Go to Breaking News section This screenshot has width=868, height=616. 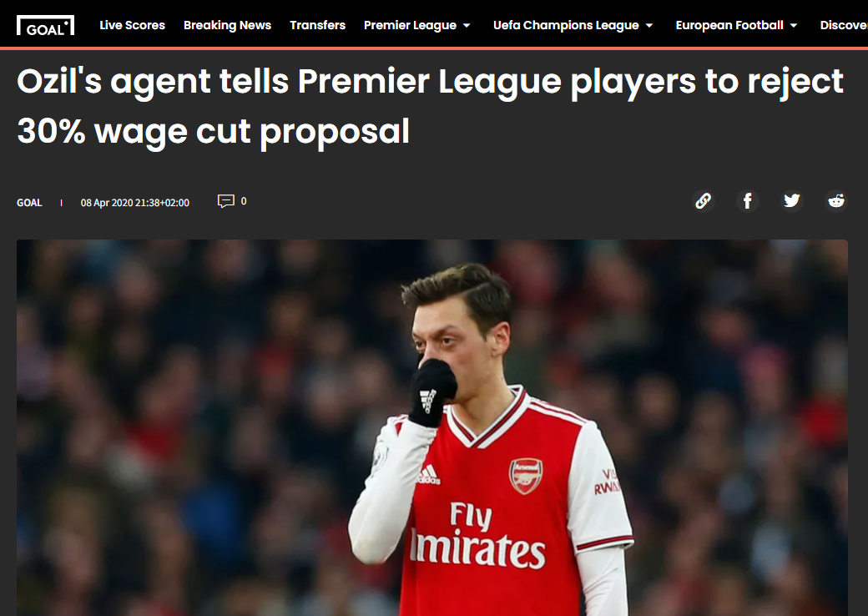pos(228,26)
